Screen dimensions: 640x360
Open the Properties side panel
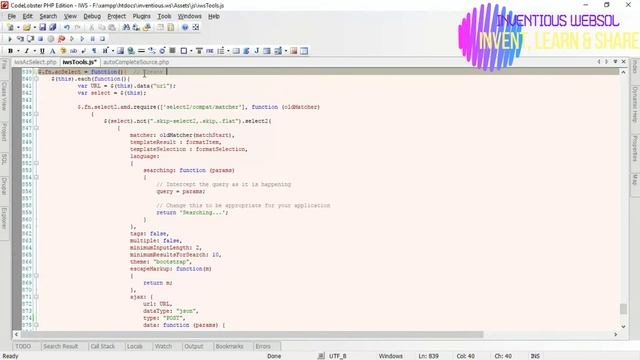coord(635,149)
